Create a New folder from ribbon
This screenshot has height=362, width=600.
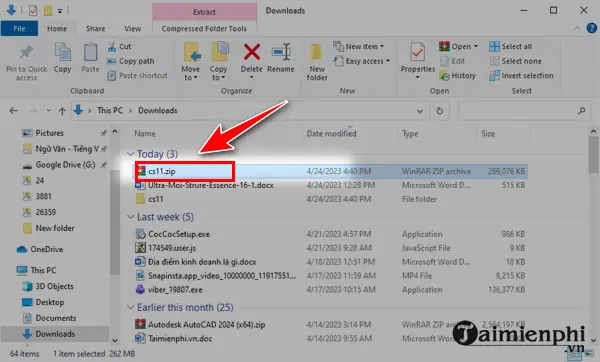(x=317, y=62)
